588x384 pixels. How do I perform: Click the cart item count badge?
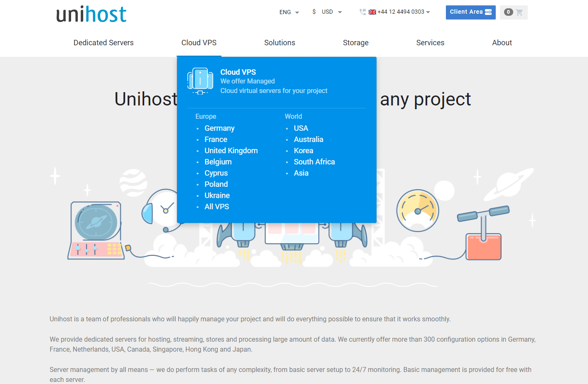tap(508, 12)
